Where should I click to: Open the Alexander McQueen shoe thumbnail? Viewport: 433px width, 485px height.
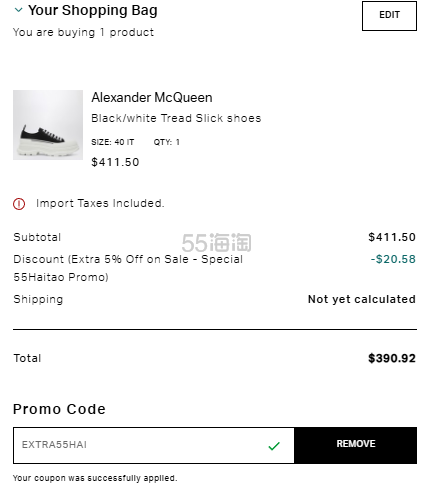(x=48, y=125)
